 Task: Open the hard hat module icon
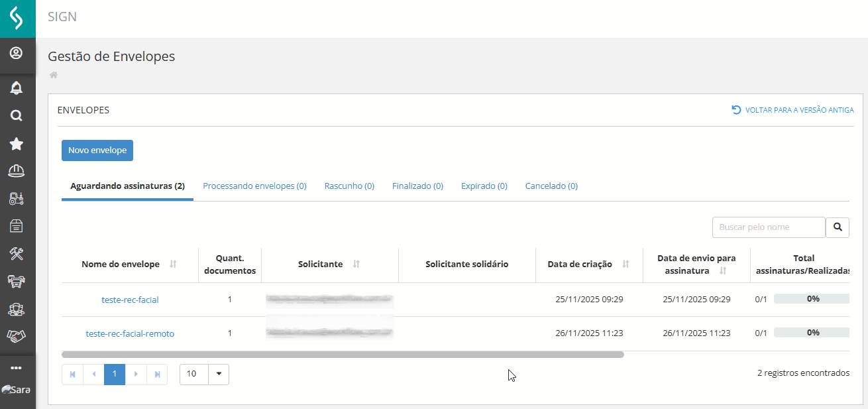pos(17,171)
